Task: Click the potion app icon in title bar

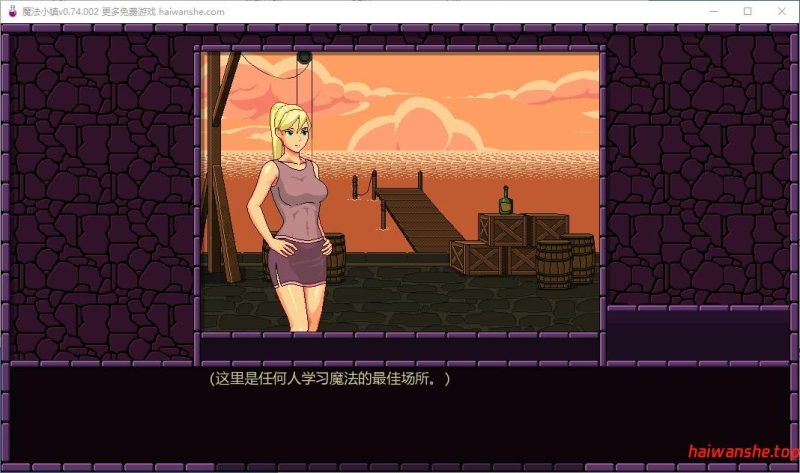Action: coord(13,11)
